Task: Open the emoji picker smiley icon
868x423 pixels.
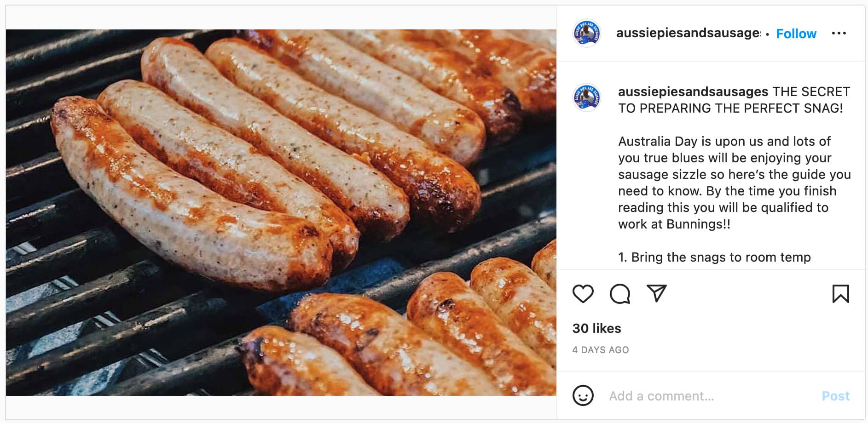Action: (x=583, y=395)
